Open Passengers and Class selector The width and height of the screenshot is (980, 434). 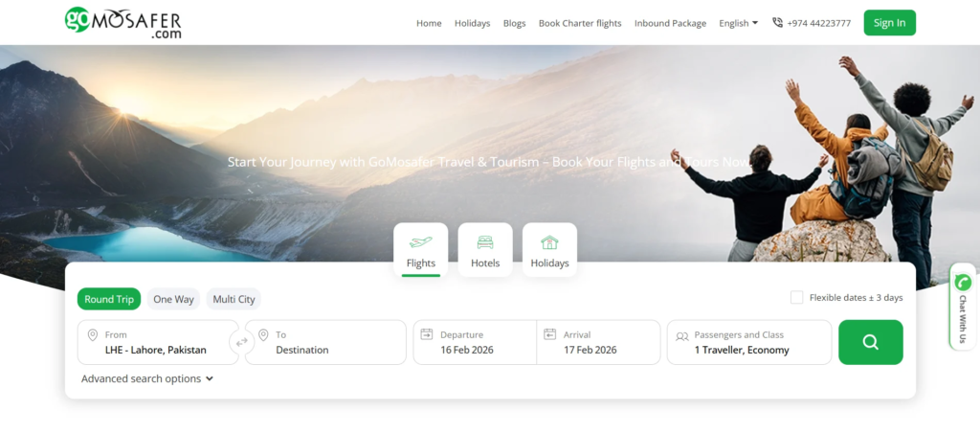748,342
